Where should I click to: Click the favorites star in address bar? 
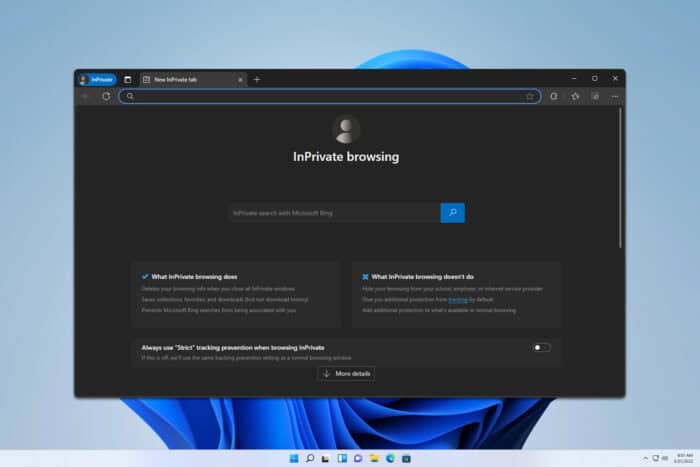(530, 96)
